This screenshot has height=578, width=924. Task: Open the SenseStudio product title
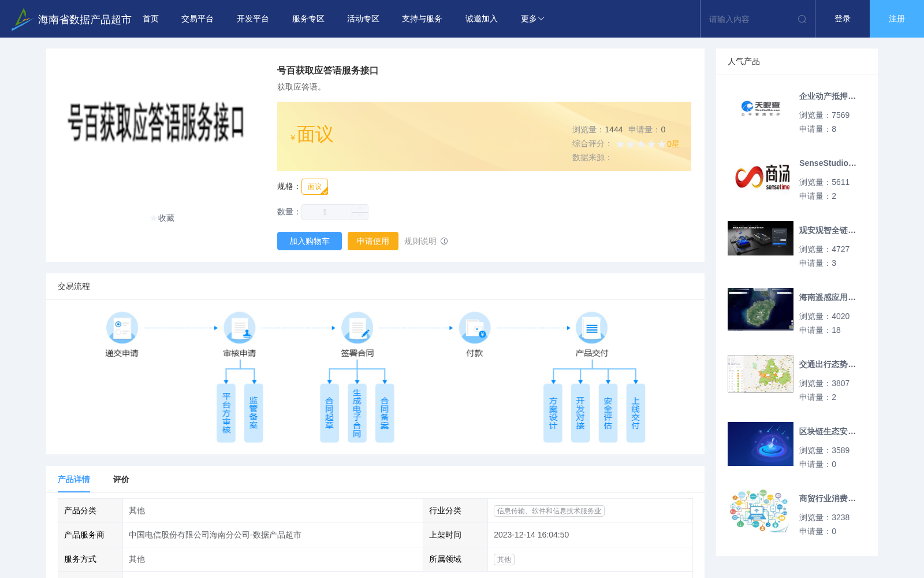[828, 164]
